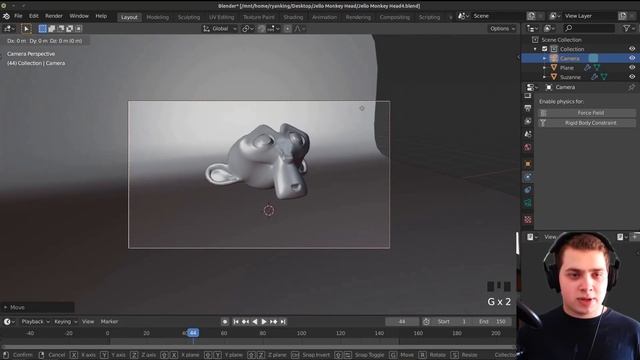
Task: Toggle proportional editing button
Action: coord(287,29)
